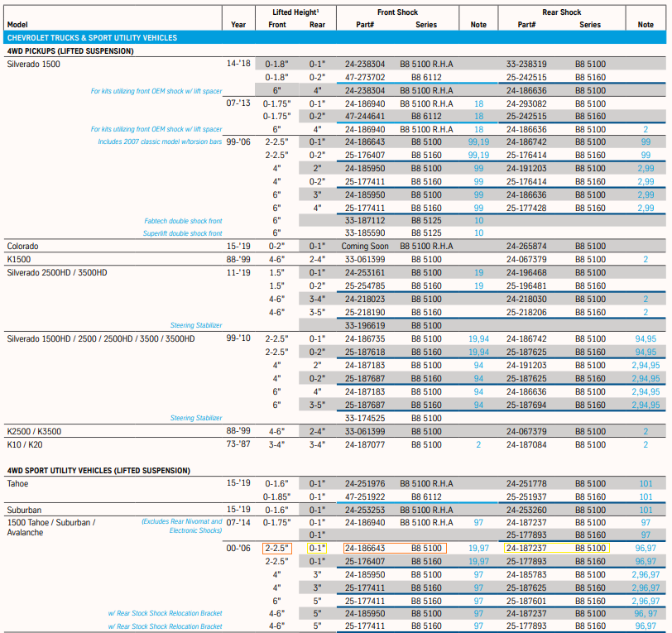Select the 'K2500 / K3500' model cell
The width and height of the screenshot is (672, 633).
34,432
